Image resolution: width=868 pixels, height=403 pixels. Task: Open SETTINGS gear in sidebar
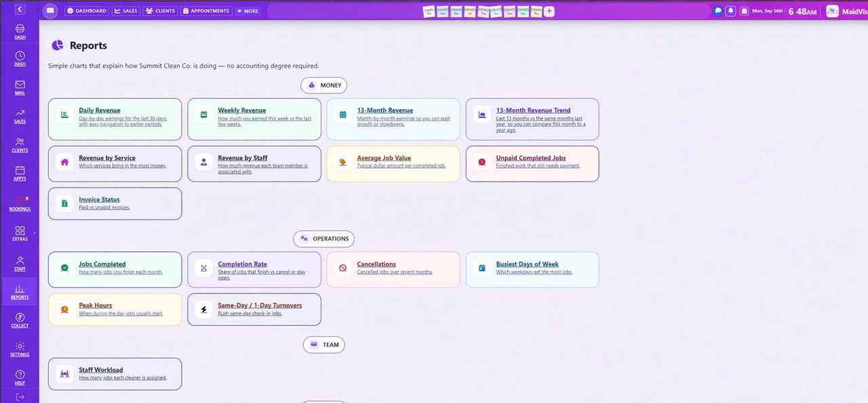20,349
